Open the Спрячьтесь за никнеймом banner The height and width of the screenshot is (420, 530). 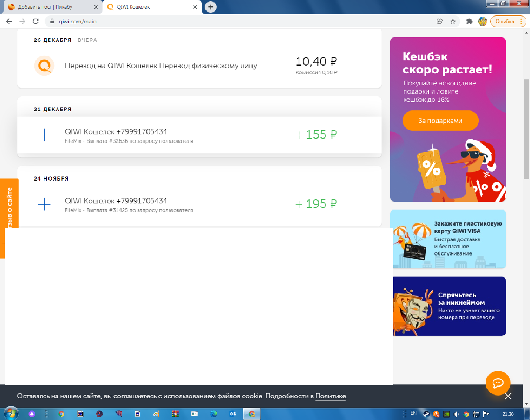point(449,306)
